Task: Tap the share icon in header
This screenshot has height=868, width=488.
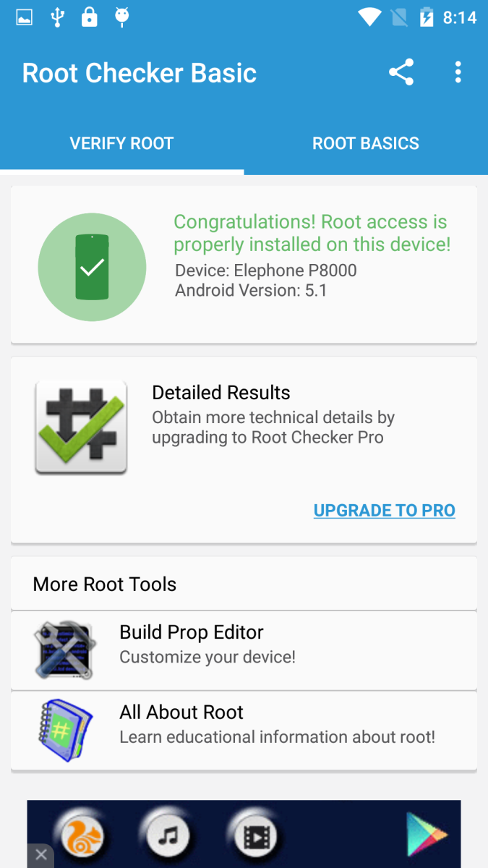Action: click(x=401, y=72)
